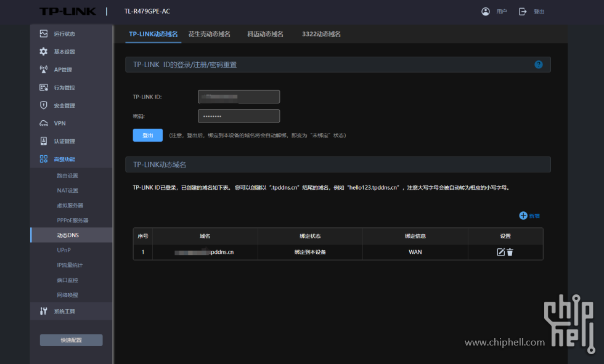This screenshot has width=604, height=364.
Task: Click the behavior control icon
Action: click(44, 87)
